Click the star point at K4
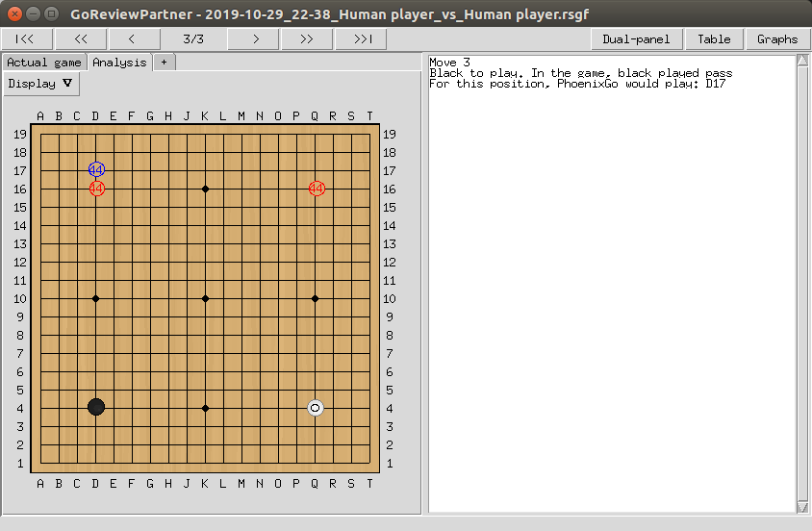Image resolution: width=812 pixels, height=531 pixels. (206, 408)
